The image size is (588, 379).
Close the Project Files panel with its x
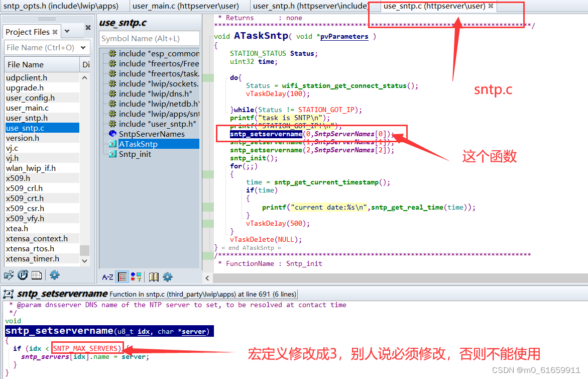click(x=55, y=32)
